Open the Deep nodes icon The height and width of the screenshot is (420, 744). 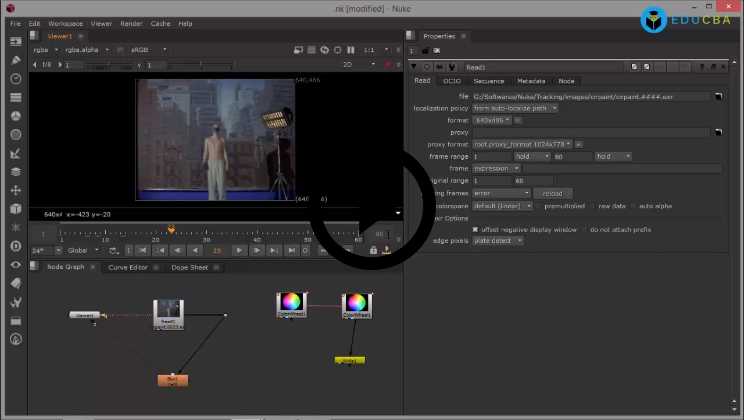point(15,246)
